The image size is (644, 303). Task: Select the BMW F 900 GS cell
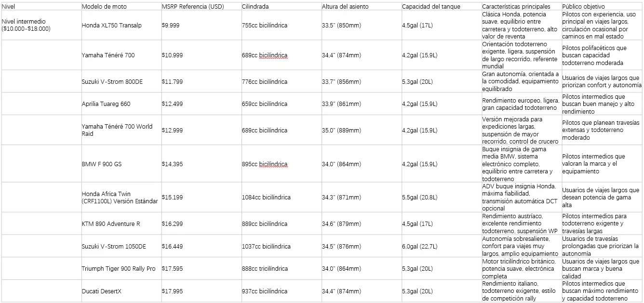point(121,164)
